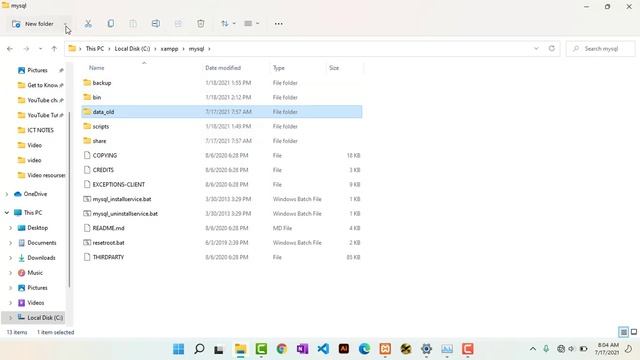640x360 pixels.
Task: Select the bin folder
Action: [x=222, y=97]
